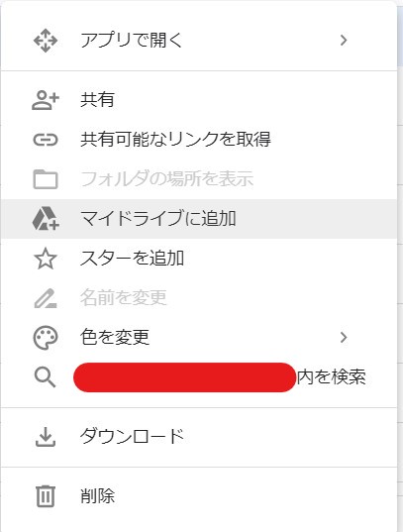Click the add-person share icon
This screenshot has height=532, width=403.
46,100
